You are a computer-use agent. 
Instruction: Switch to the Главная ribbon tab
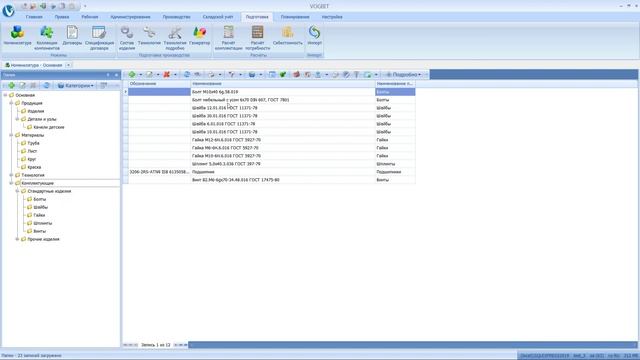(x=34, y=17)
